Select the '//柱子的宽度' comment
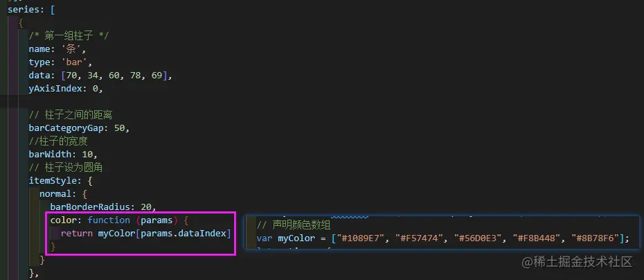The width and height of the screenshot is (644, 280). coord(58,141)
